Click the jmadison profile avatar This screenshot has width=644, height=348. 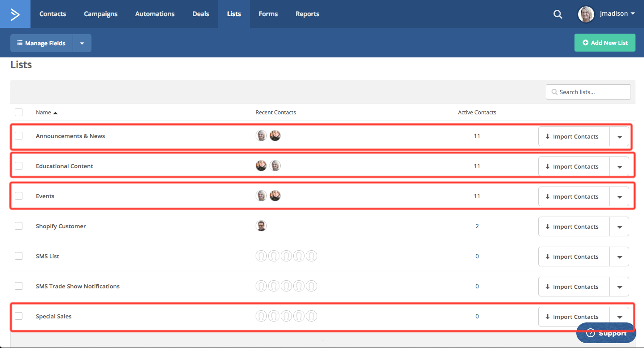click(586, 14)
